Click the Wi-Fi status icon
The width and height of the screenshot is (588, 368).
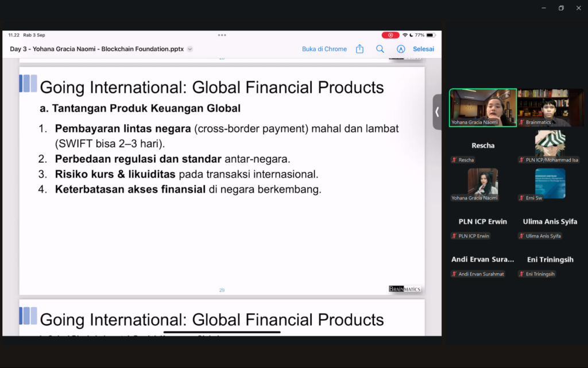(x=405, y=35)
